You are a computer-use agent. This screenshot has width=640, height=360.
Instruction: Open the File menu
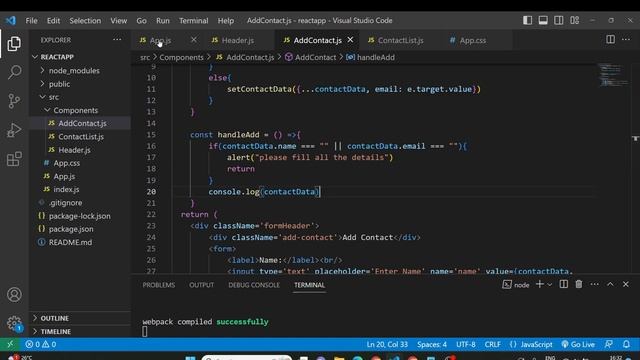click(31, 20)
